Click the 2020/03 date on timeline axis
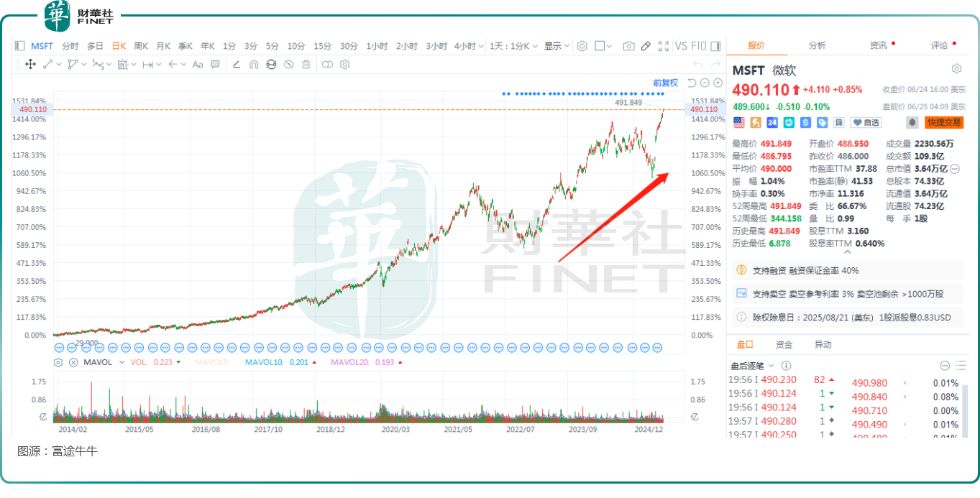 click(x=395, y=429)
